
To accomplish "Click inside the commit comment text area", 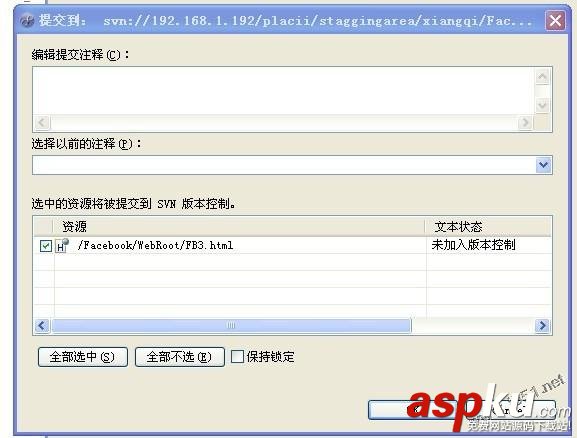I will 283,91.
